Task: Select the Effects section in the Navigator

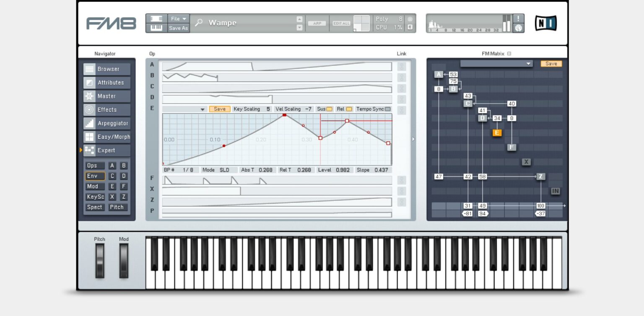Action: coord(107,109)
